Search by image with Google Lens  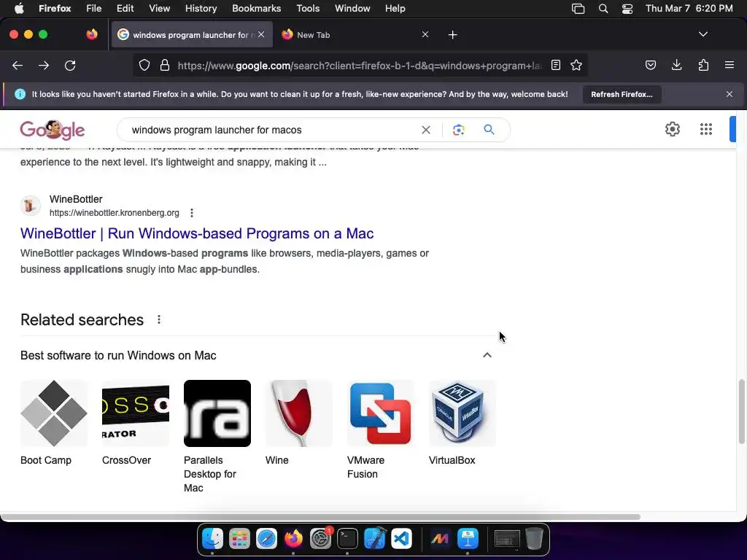click(x=458, y=130)
